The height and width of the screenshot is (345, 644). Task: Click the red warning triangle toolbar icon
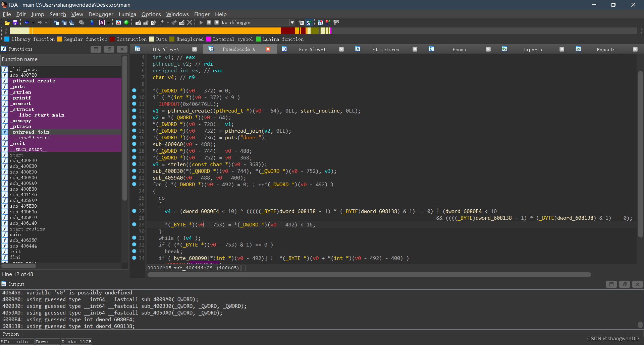tap(118, 22)
